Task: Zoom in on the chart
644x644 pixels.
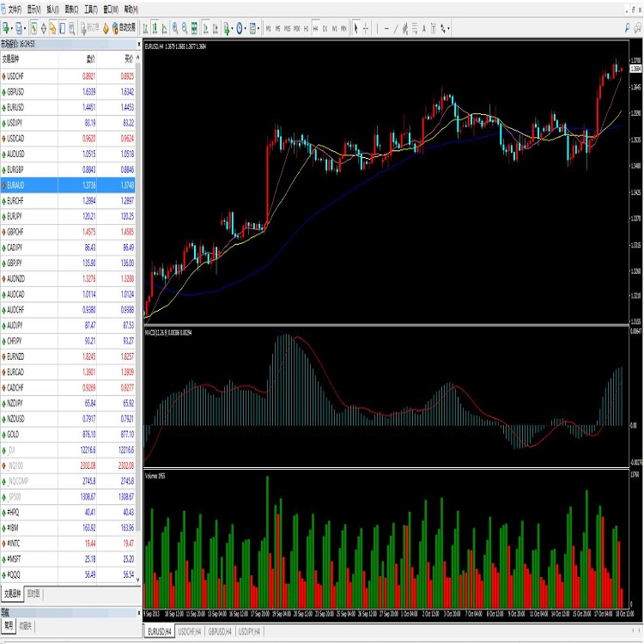Action: [175, 28]
